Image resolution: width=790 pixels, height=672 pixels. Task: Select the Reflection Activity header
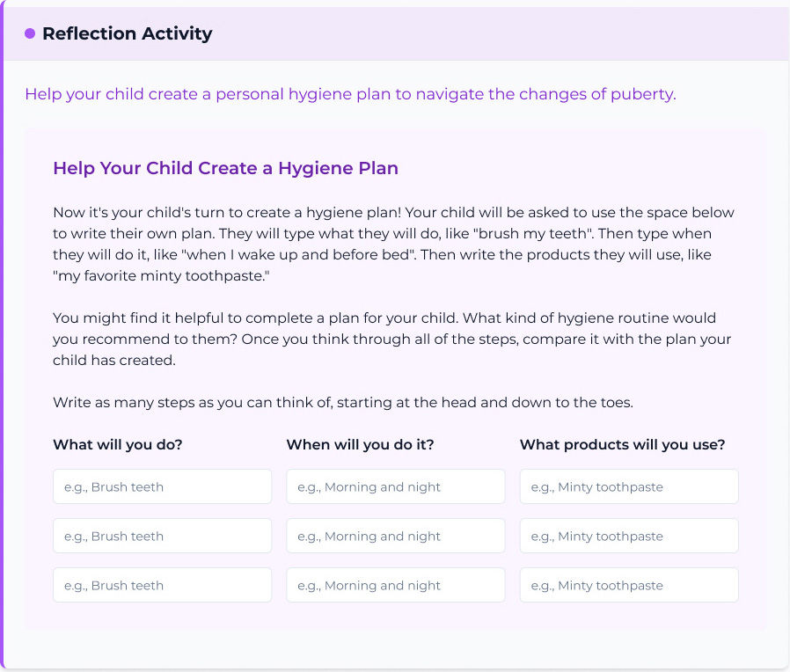(x=127, y=33)
